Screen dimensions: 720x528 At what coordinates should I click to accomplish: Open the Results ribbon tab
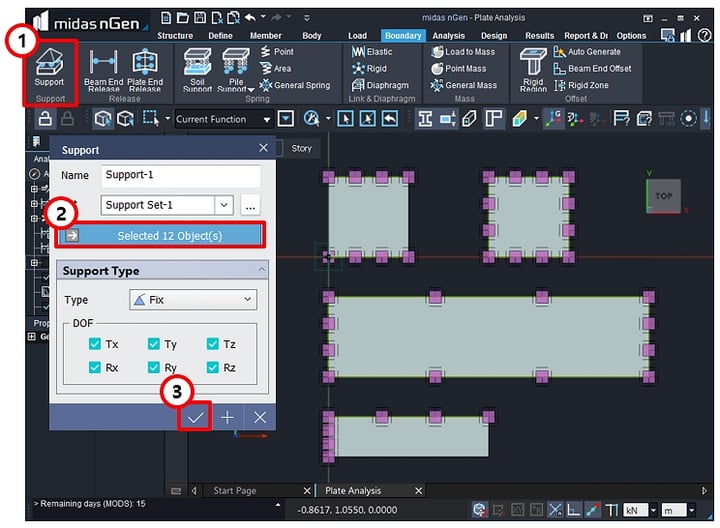tap(540, 35)
